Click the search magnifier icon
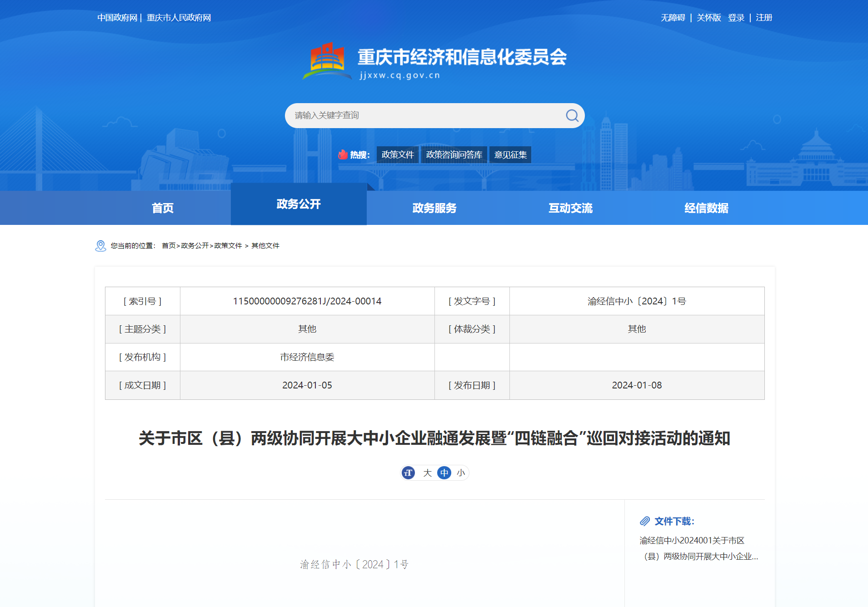 pyautogui.click(x=572, y=115)
